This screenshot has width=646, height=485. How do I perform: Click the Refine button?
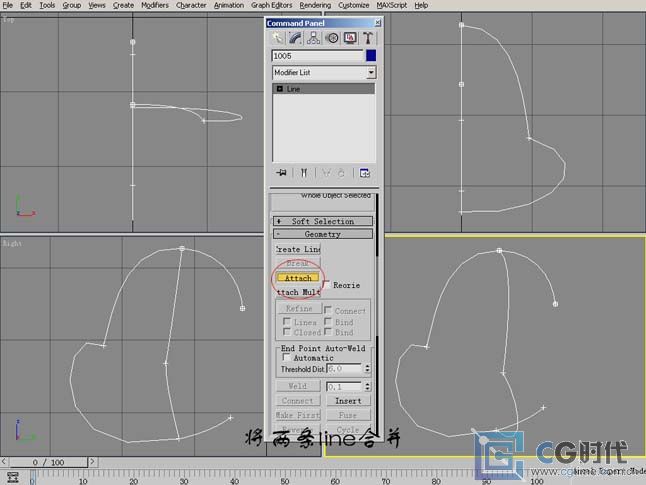(299, 308)
